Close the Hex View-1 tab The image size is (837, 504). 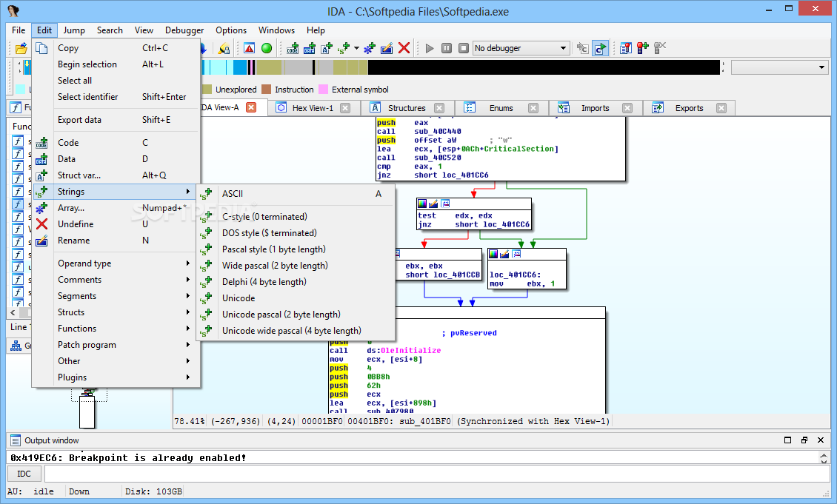coord(345,108)
